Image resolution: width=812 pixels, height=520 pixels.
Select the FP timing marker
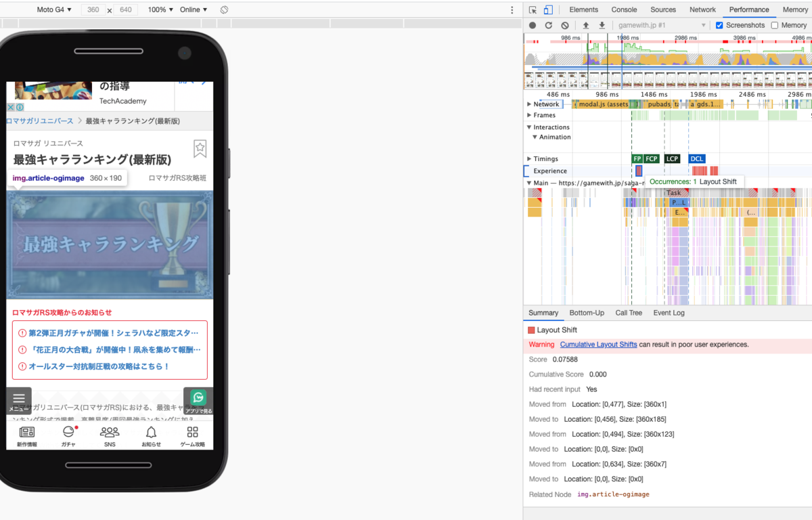pos(637,158)
